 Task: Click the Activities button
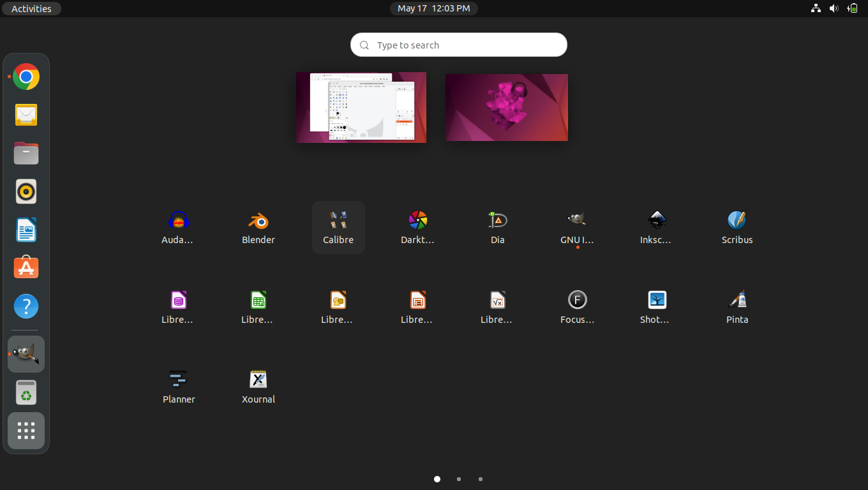click(31, 9)
